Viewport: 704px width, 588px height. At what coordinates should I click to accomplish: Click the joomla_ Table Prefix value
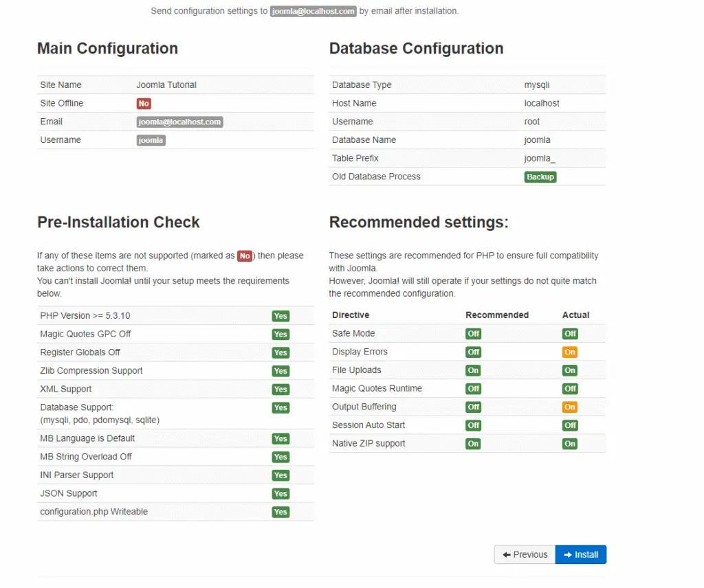(539, 158)
